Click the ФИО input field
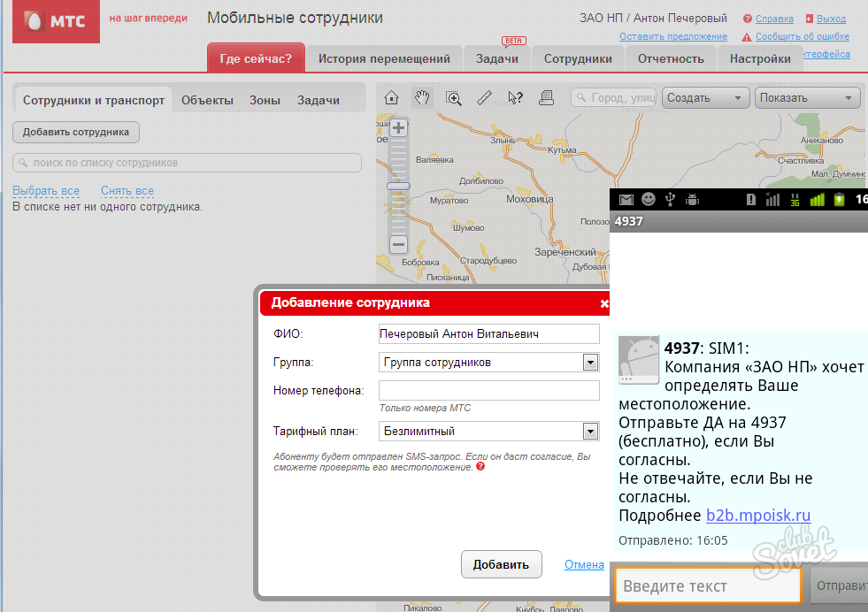Screen dimensions: 868x612 click(488, 333)
